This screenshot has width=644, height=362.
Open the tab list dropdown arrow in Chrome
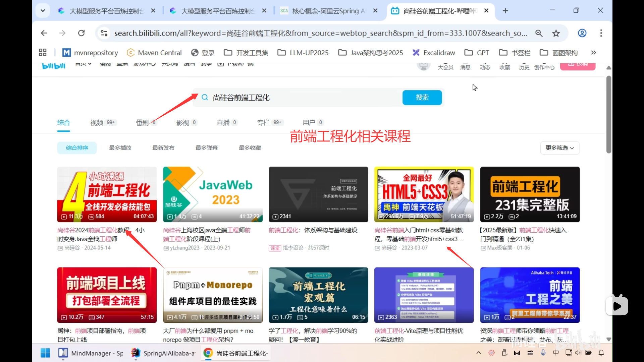(x=43, y=10)
